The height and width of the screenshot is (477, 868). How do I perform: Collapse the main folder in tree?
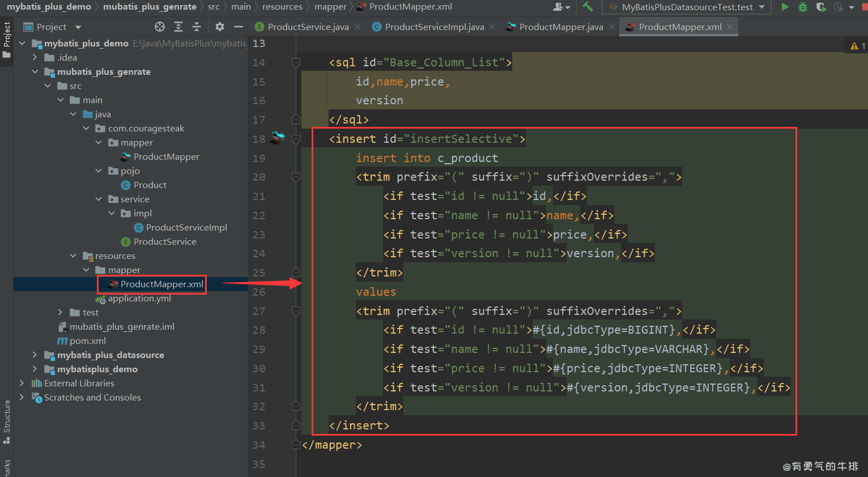(61, 100)
